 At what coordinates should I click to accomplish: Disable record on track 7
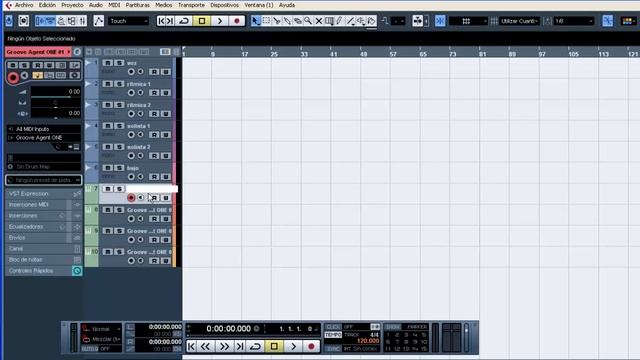(x=131, y=198)
